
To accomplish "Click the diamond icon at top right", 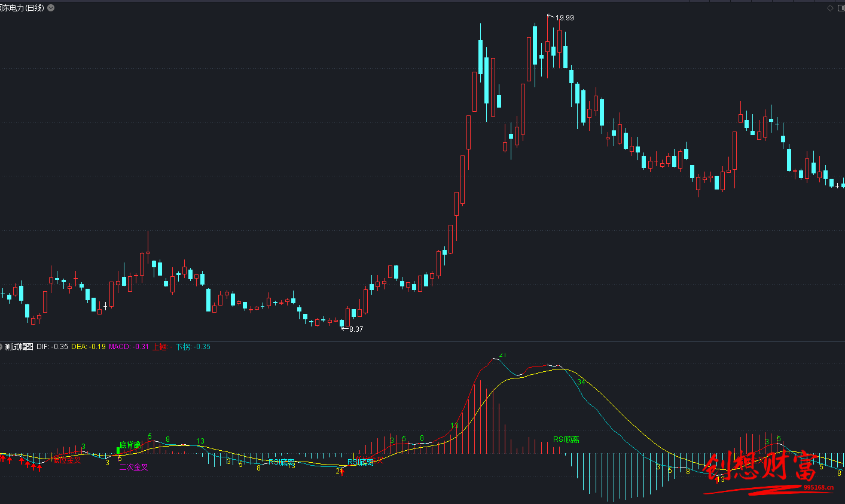I will coord(830,8).
